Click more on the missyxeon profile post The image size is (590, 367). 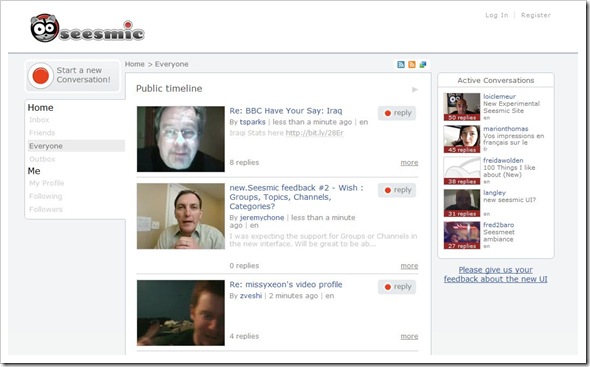[409, 337]
